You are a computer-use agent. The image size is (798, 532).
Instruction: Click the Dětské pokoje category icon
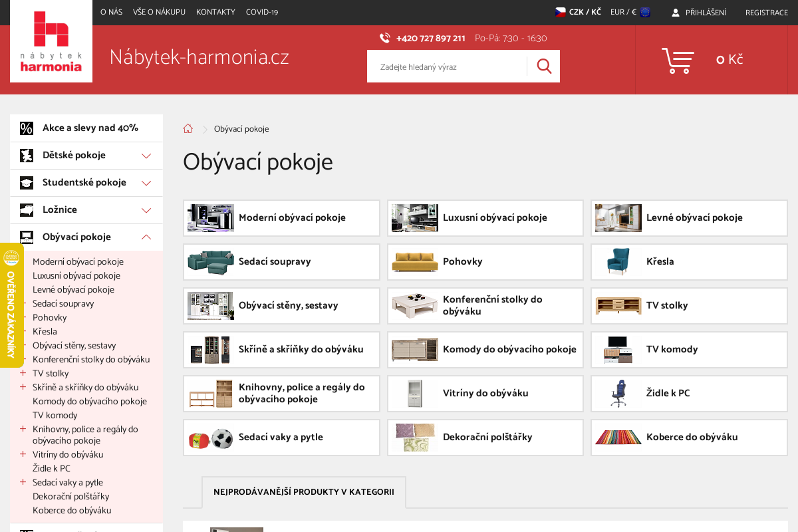(27, 155)
